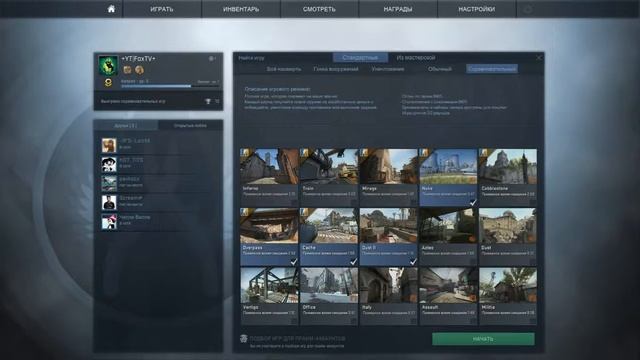
Task: Click the yellow rank emblem below the avatar
Action: pos(108,83)
